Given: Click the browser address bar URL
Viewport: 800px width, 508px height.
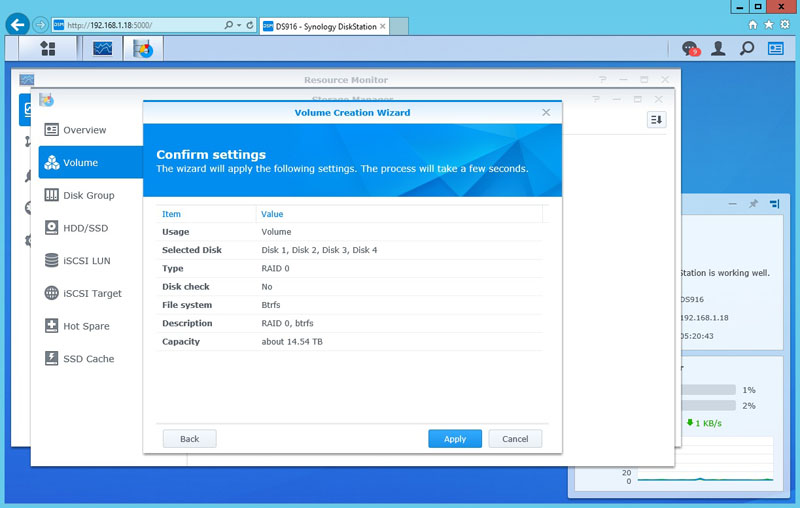Looking at the screenshot, I should point(140,24).
